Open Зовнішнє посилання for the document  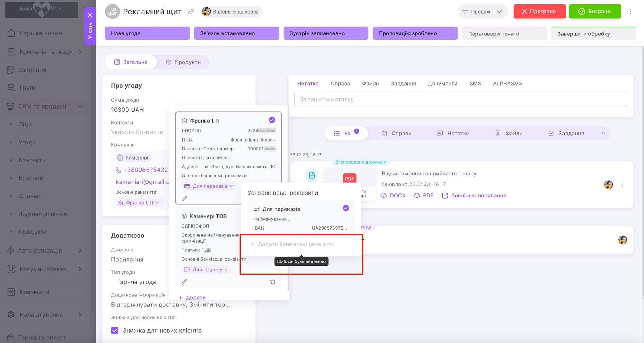[x=474, y=195]
